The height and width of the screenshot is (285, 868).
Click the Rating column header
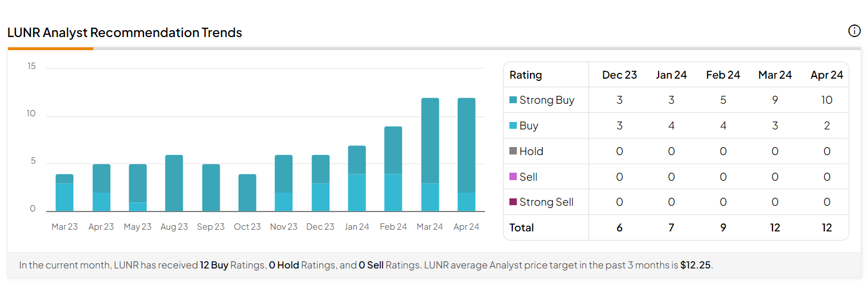point(525,75)
